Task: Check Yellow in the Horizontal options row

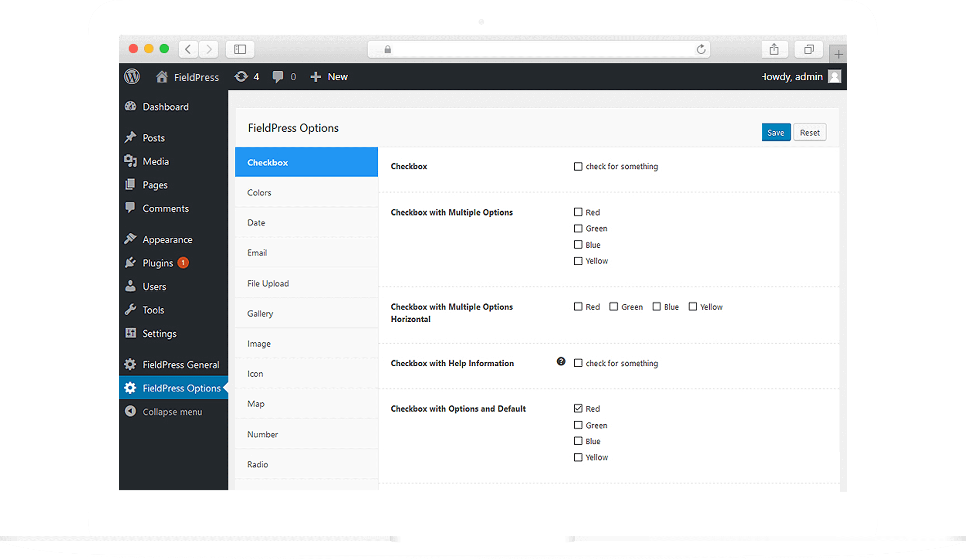Action: (x=693, y=307)
